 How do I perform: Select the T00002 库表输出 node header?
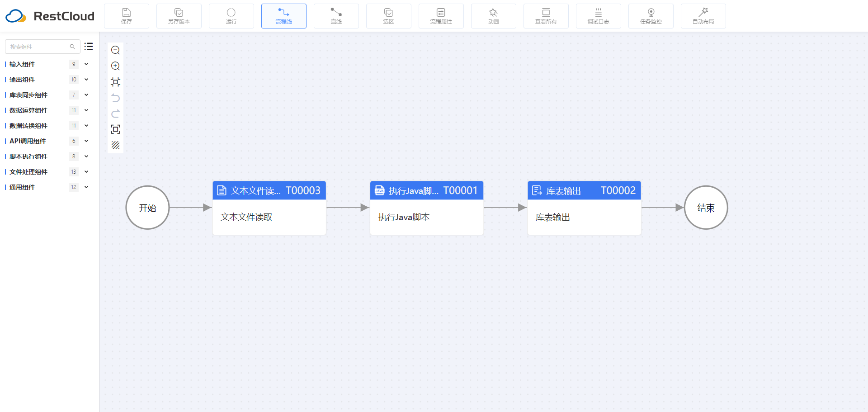(x=584, y=190)
